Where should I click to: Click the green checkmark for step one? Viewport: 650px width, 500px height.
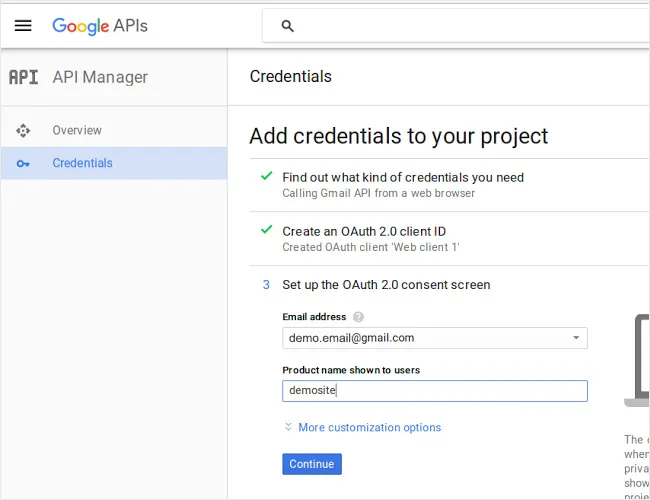point(266,176)
